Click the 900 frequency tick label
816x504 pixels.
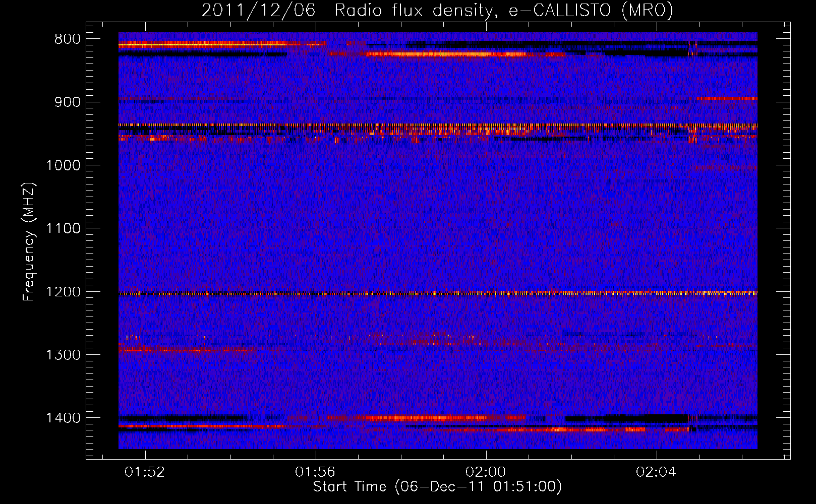tap(67, 102)
